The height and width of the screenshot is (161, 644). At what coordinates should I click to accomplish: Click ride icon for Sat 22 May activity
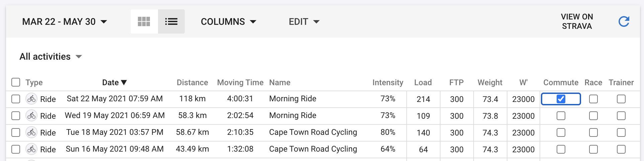[31, 99]
